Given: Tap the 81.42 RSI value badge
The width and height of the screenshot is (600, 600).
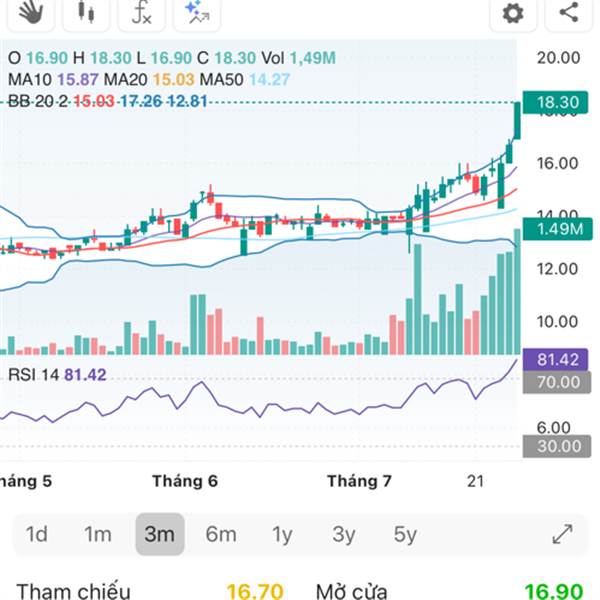Looking at the screenshot, I should coord(555,360).
